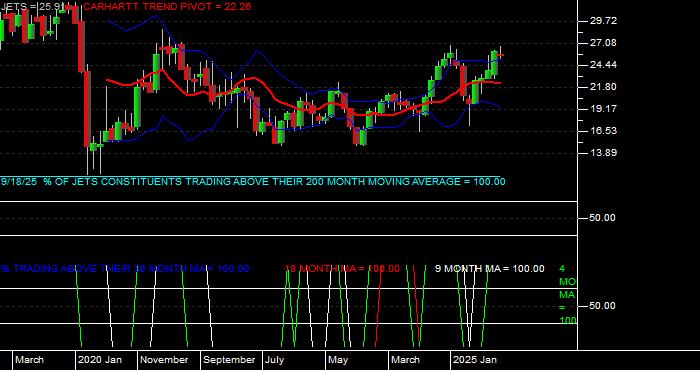The width and height of the screenshot is (700, 370).
Task: Select the September timeline marker
Action: [x=229, y=360]
